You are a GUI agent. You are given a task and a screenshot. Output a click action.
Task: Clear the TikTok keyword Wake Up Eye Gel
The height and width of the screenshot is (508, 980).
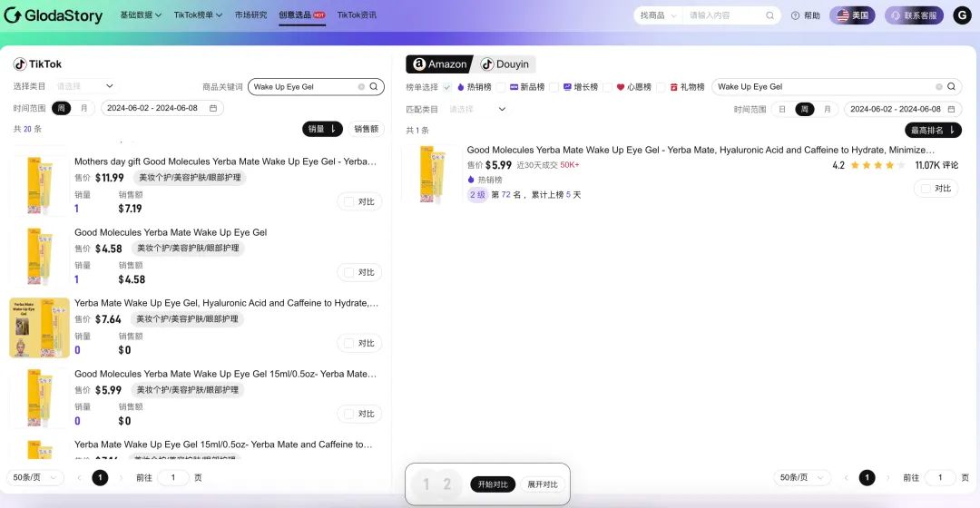click(x=361, y=87)
